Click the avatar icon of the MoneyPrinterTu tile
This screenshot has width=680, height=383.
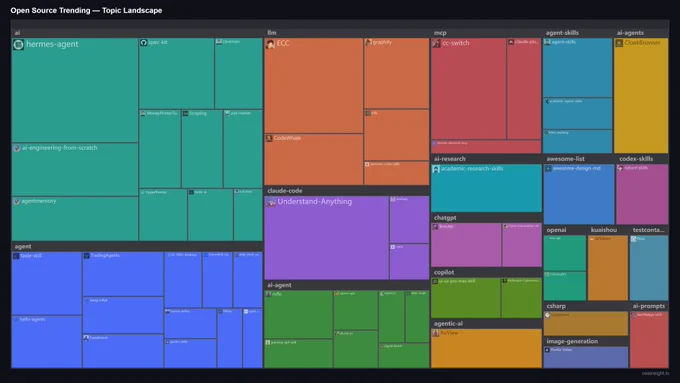coord(143,114)
